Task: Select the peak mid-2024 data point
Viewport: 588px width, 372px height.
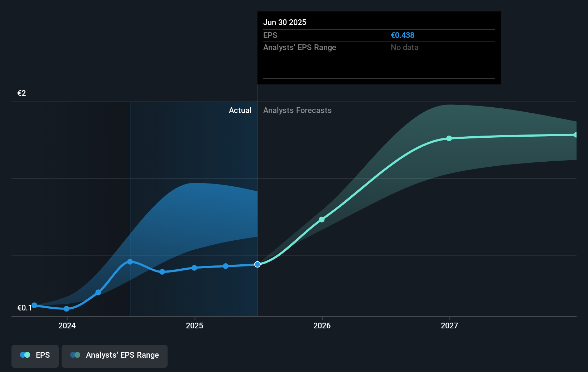Action: (x=130, y=261)
